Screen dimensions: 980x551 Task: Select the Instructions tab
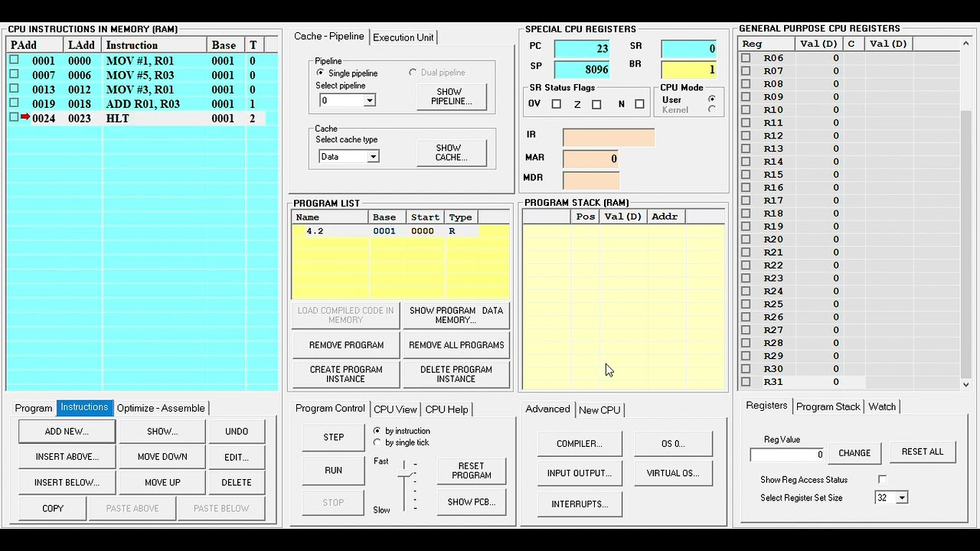click(84, 407)
